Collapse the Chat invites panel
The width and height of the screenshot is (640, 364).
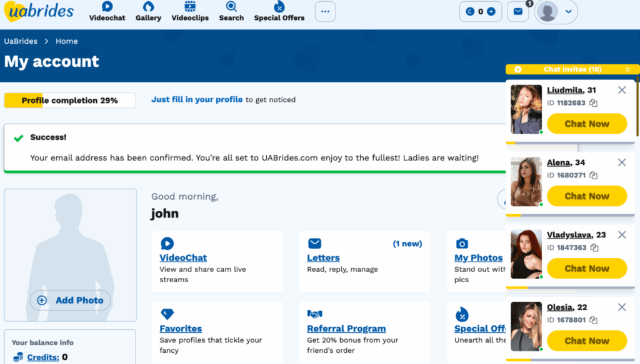627,69
